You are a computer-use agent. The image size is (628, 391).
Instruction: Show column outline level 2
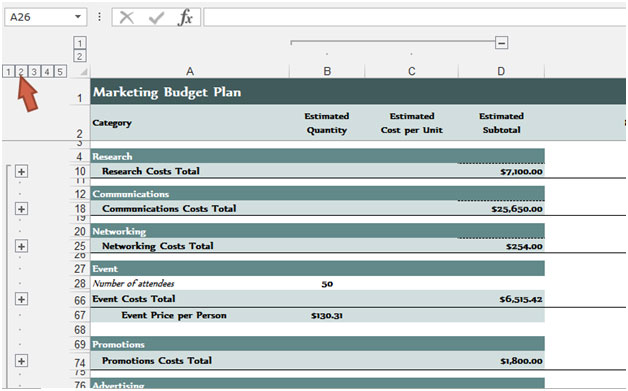pyautogui.click(x=80, y=56)
